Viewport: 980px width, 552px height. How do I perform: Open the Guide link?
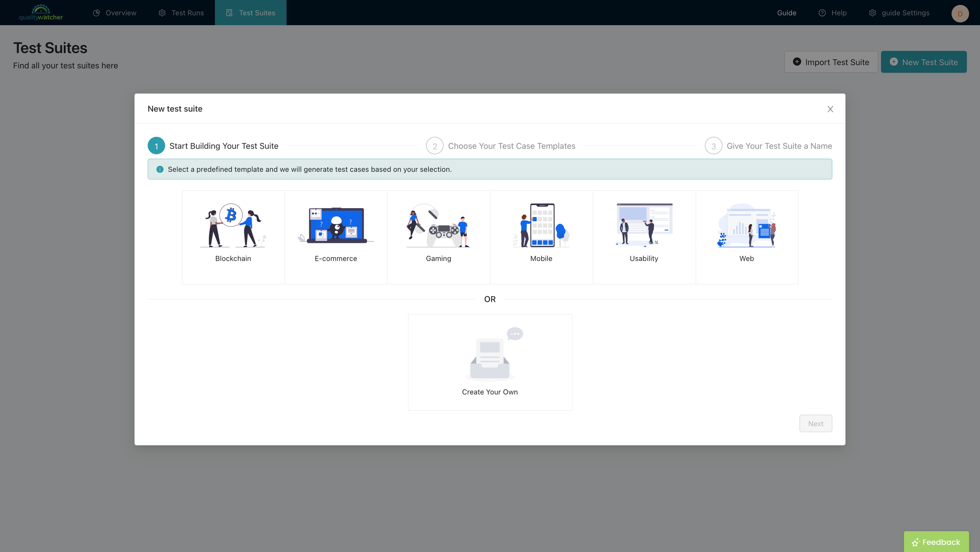(x=786, y=12)
